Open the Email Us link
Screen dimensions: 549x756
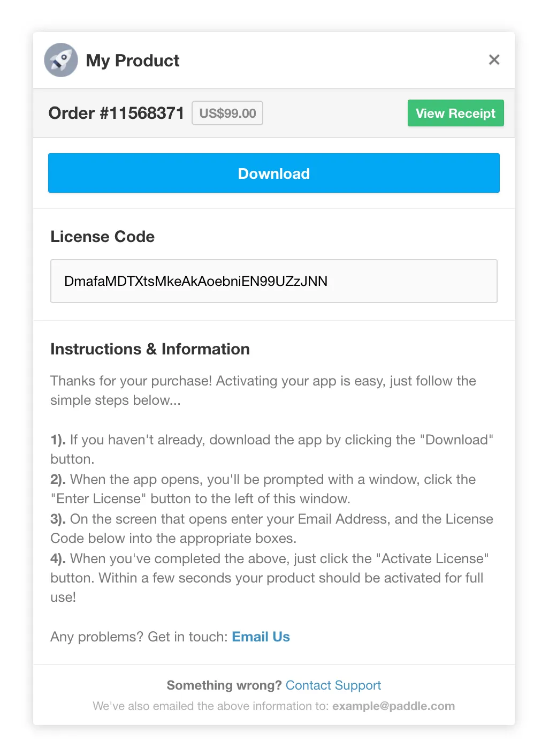click(261, 637)
